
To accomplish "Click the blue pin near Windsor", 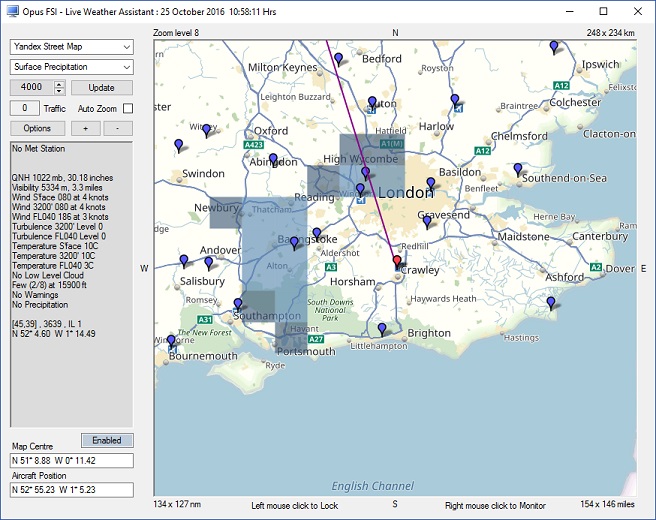I will click(360, 190).
